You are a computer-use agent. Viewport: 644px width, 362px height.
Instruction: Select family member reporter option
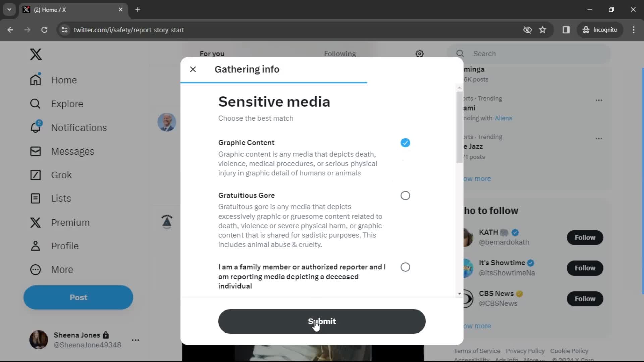coord(405,267)
